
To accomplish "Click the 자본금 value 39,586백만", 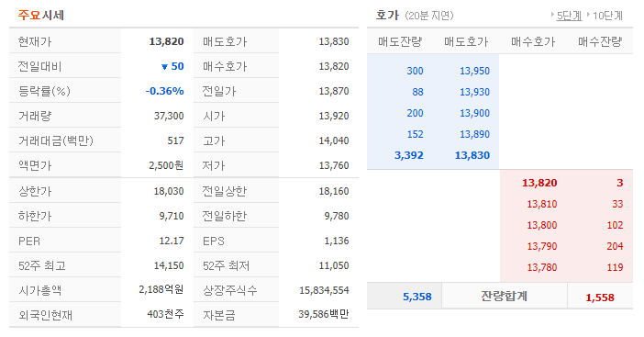I will coord(324,314).
